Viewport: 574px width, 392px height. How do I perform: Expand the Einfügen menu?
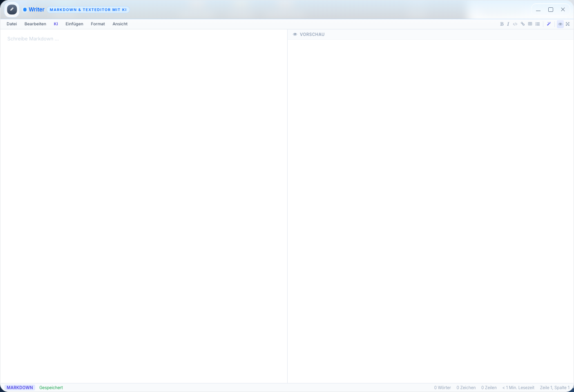pyautogui.click(x=74, y=24)
